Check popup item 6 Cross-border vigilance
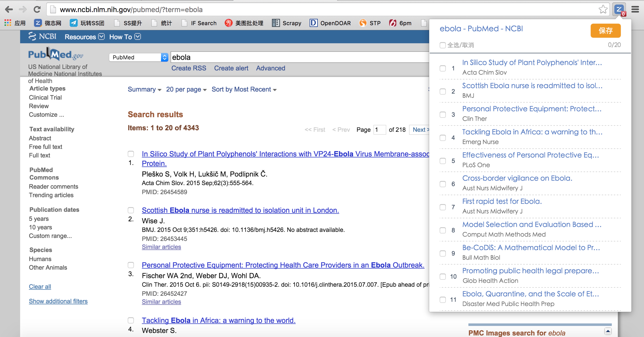This screenshot has height=337, width=644. click(442, 184)
